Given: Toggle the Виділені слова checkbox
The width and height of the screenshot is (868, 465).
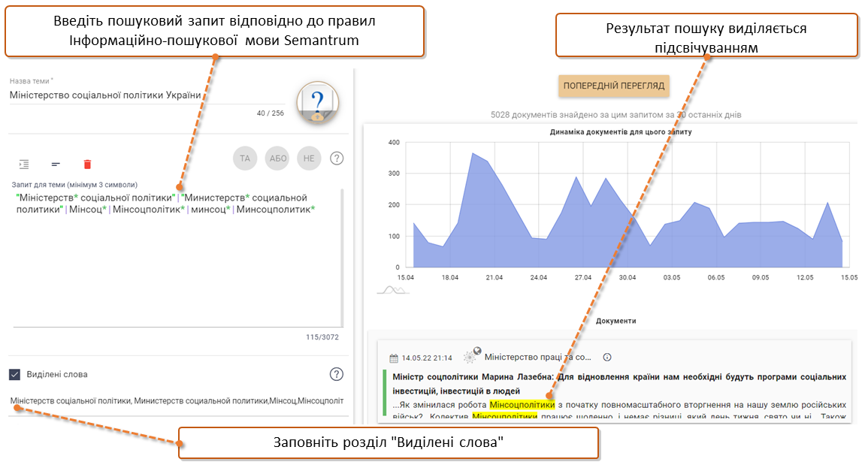Looking at the screenshot, I should click(15, 374).
